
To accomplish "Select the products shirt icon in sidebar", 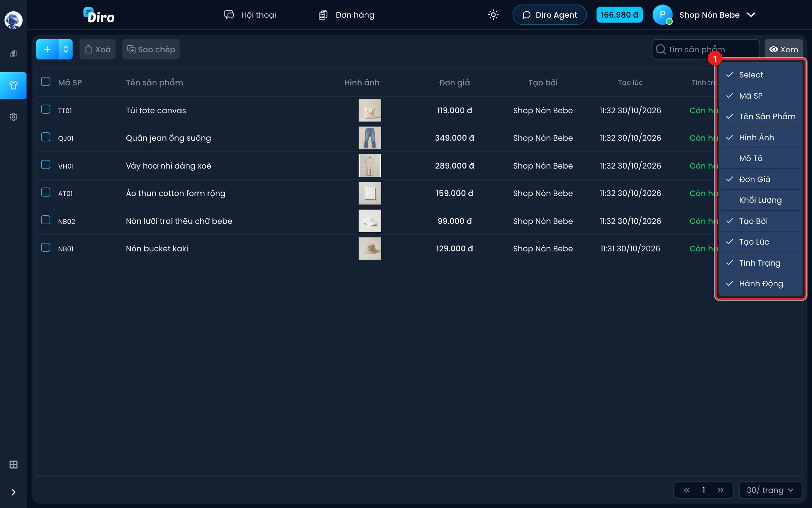I will (x=13, y=85).
